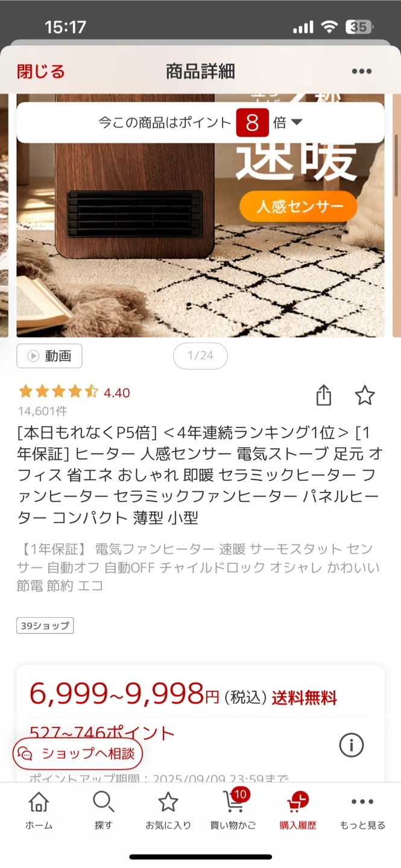The image size is (401, 868).
Task: Tap the ショップへ相談 chat button
Action: pos(78,753)
